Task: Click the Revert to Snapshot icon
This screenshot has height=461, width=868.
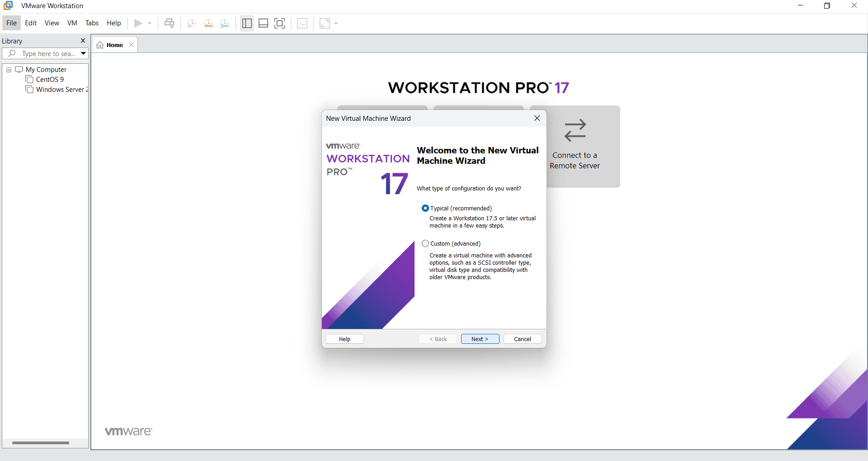Action: pyautogui.click(x=208, y=23)
